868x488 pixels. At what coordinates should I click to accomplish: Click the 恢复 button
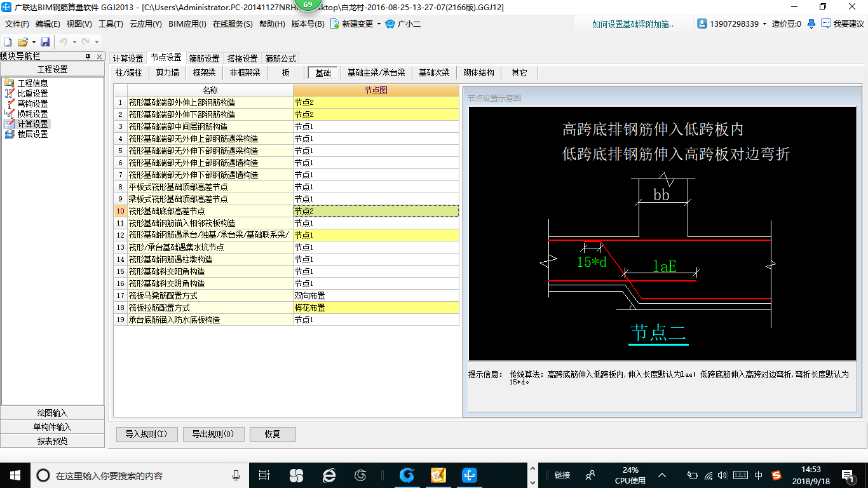[x=273, y=435]
